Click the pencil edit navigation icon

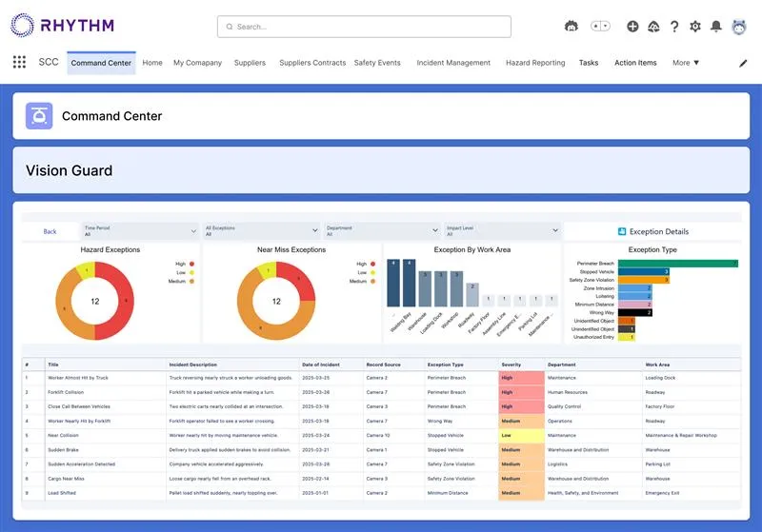coord(743,64)
